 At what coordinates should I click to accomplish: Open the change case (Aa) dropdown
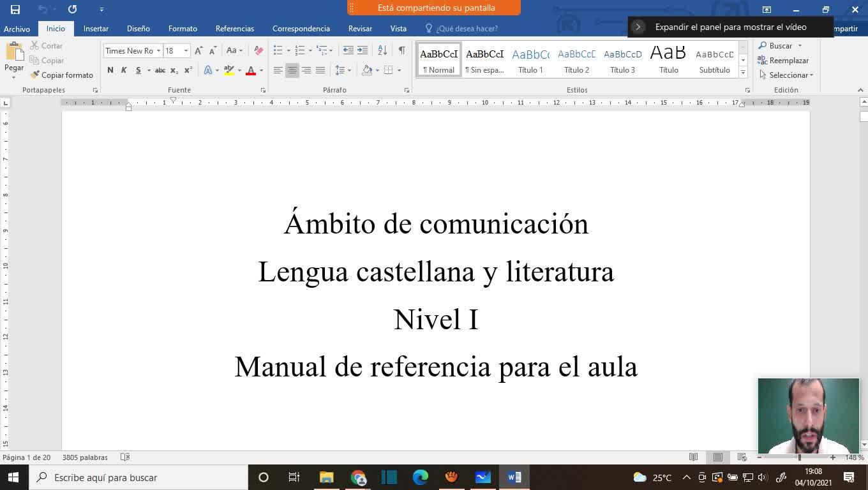(x=234, y=50)
